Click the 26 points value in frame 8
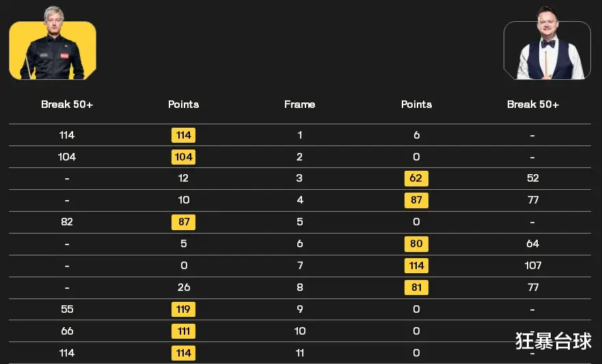 pyautogui.click(x=184, y=288)
